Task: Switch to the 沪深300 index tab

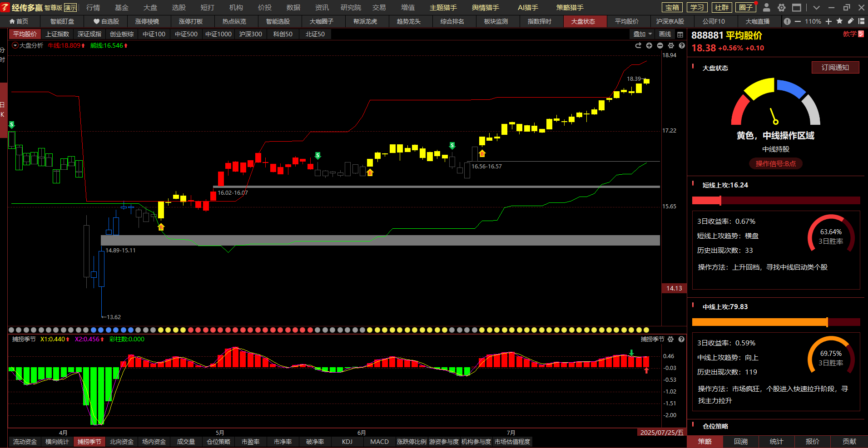Action: point(251,34)
